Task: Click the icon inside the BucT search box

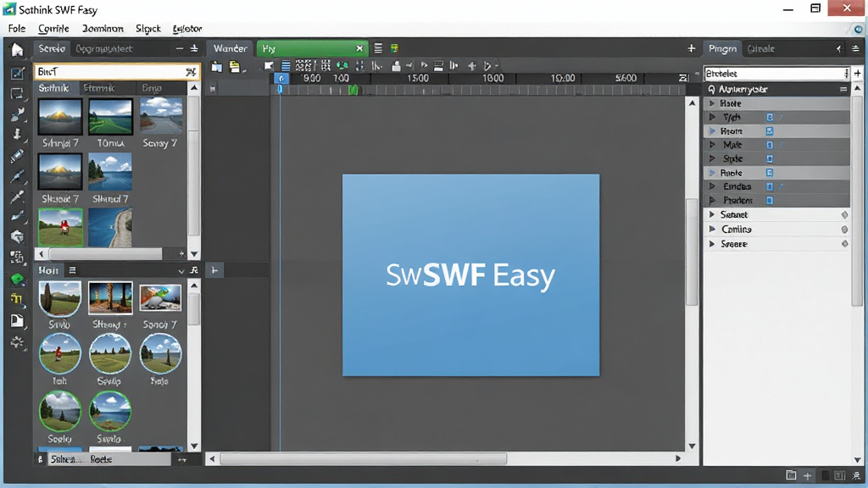Action: coord(191,72)
